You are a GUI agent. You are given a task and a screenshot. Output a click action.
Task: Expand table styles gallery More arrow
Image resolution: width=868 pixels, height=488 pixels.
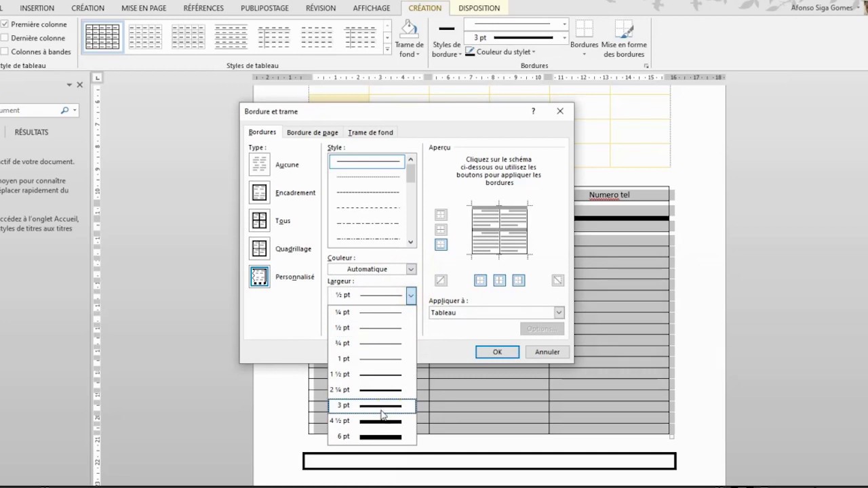[387, 49]
